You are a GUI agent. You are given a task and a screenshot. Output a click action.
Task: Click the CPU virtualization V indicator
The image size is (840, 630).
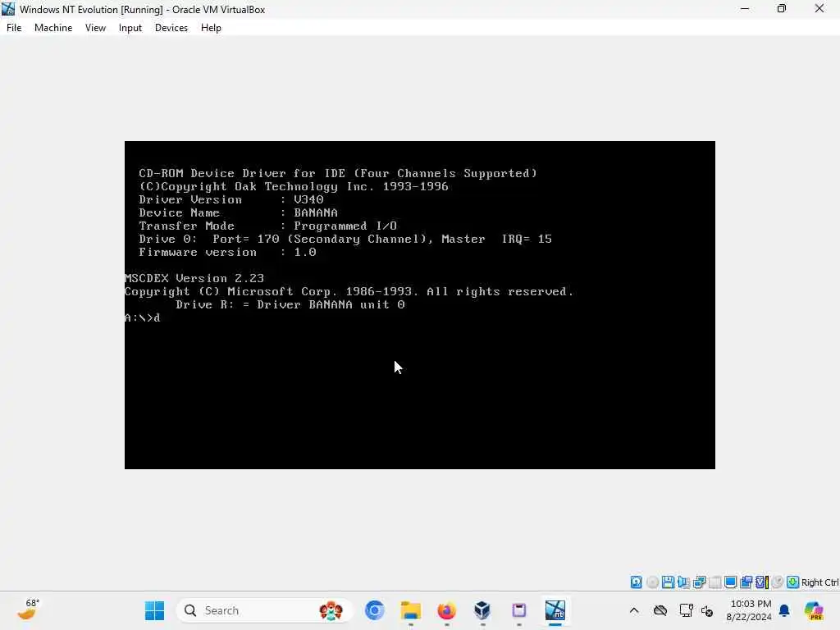tap(762, 582)
